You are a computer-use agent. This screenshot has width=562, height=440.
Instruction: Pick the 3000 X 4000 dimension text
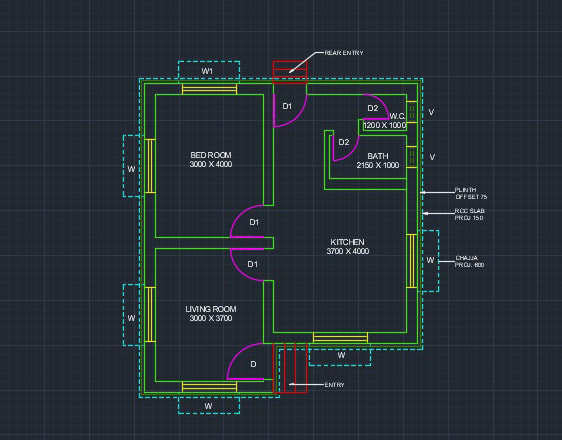pos(211,164)
